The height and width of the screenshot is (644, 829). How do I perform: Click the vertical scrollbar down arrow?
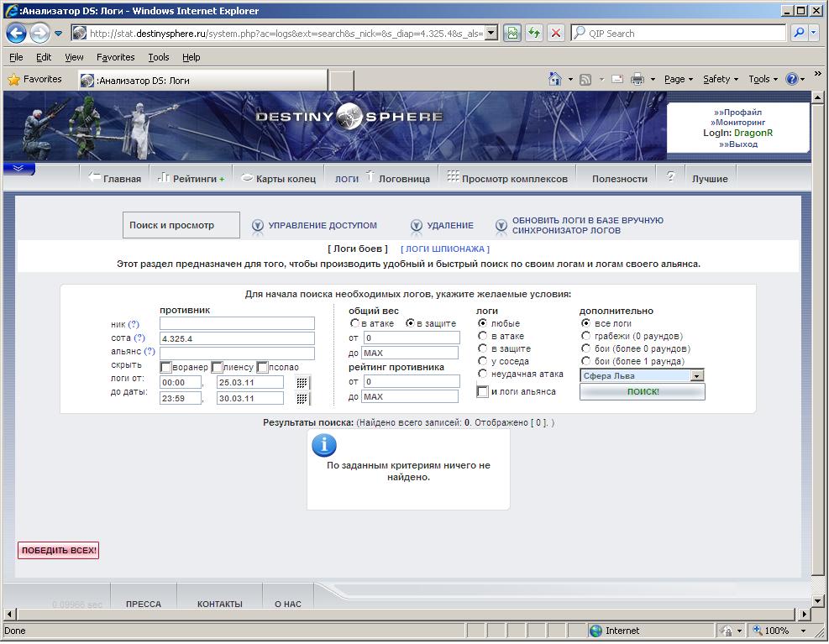(817, 601)
